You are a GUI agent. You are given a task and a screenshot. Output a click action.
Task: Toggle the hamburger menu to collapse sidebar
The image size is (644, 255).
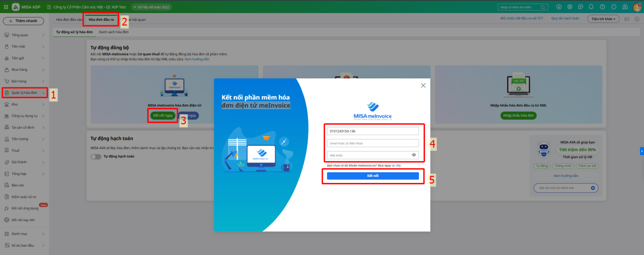(49, 7)
